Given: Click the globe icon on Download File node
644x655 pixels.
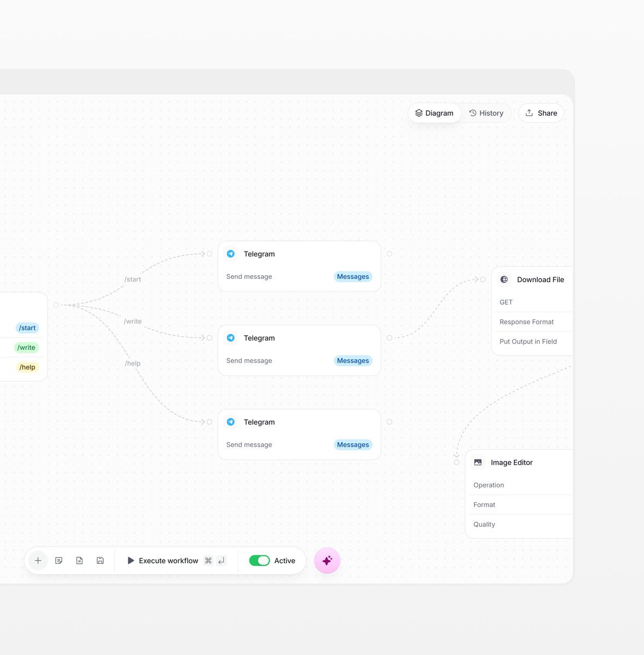Looking at the screenshot, I should tap(504, 279).
